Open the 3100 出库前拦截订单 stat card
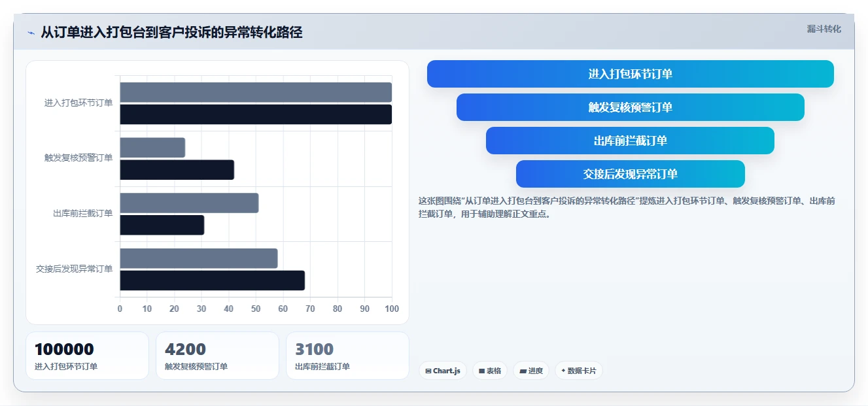This screenshot has width=868, height=406. tap(347, 356)
